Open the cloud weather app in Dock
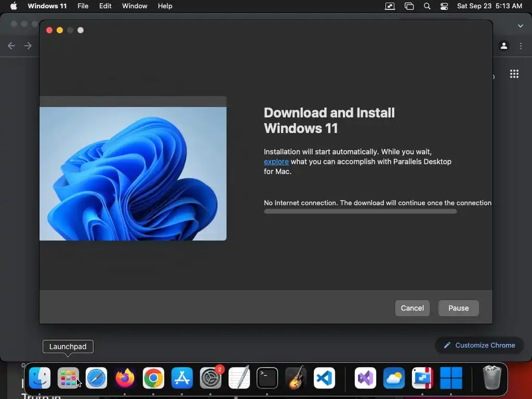This screenshot has width=532, height=399. [394, 378]
